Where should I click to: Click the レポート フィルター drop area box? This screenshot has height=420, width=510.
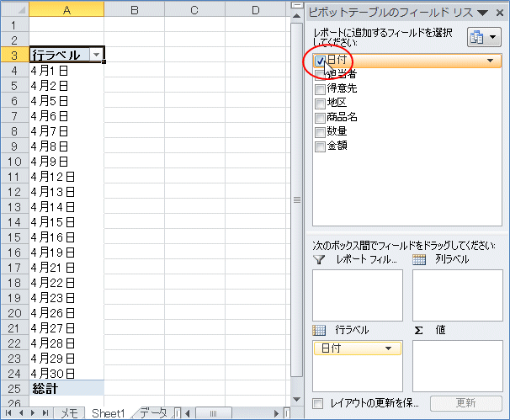[358, 295]
